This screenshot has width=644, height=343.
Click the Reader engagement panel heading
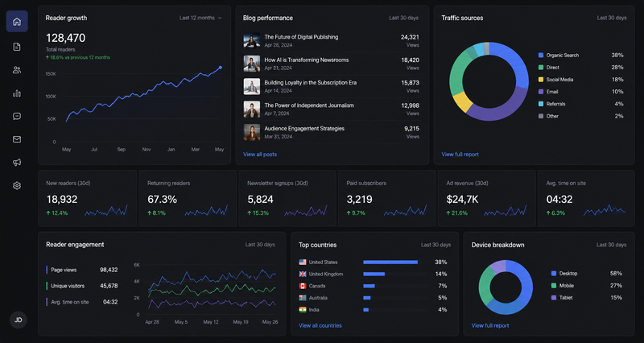[x=75, y=245]
